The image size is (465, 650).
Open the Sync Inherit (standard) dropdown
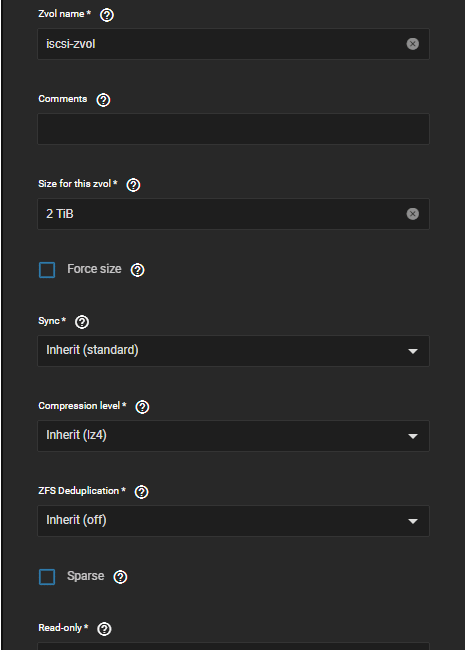pyautogui.click(x=233, y=351)
